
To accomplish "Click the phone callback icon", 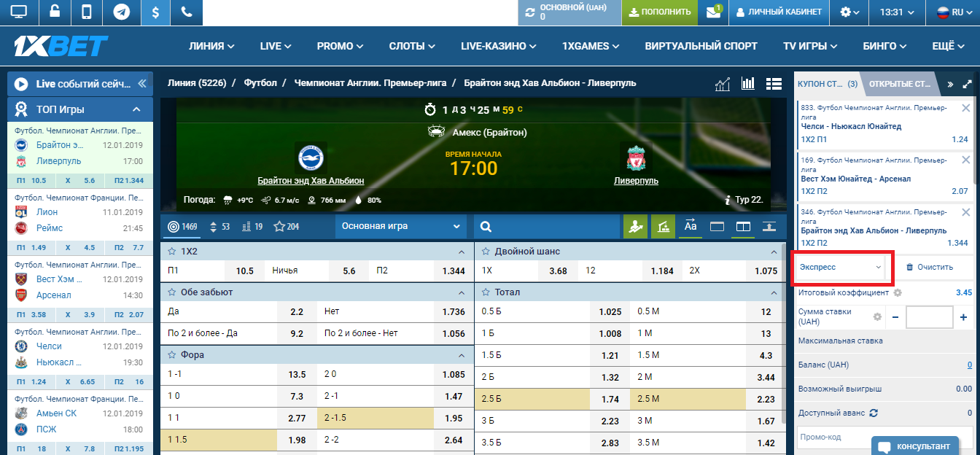I will coord(187,12).
